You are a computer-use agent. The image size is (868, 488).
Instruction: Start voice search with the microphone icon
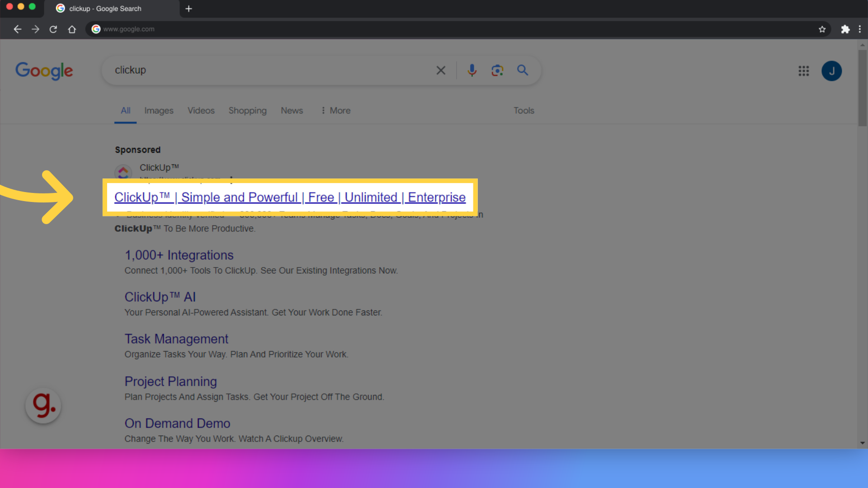click(x=472, y=70)
